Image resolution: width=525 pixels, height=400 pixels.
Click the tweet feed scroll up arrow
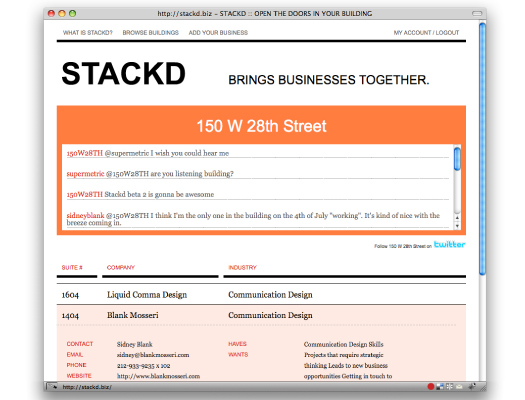(457, 218)
